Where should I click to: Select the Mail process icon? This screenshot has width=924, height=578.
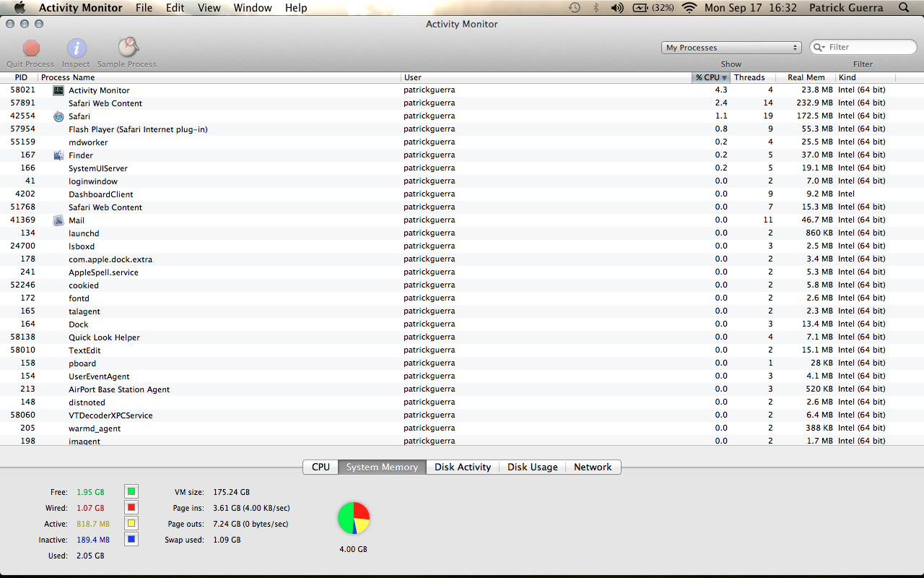[x=58, y=220]
